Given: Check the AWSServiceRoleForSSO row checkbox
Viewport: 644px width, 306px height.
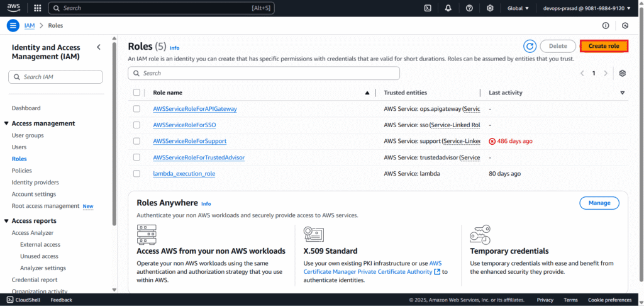Looking at the screenshot, I should 136,125.
